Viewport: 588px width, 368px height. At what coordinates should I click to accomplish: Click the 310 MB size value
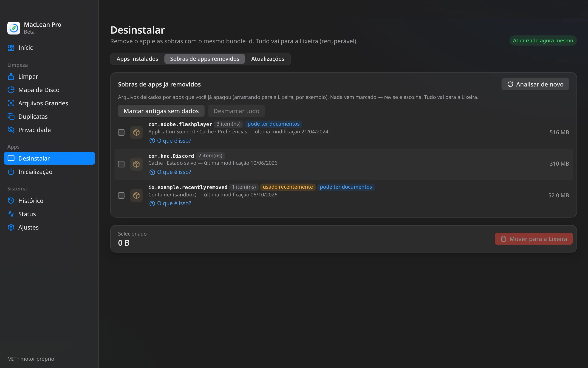pyautogui.click(x=559, y=164)
